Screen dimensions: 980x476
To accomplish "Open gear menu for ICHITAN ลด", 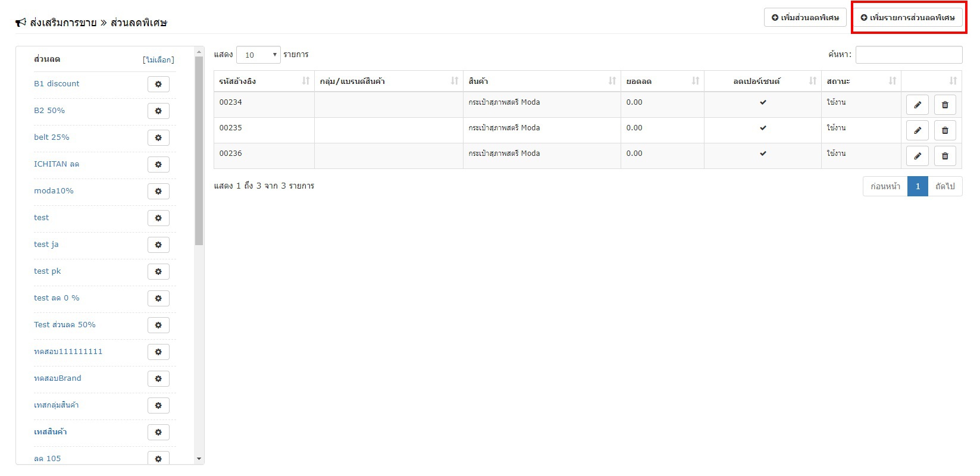I will click(x=158, y=164).
